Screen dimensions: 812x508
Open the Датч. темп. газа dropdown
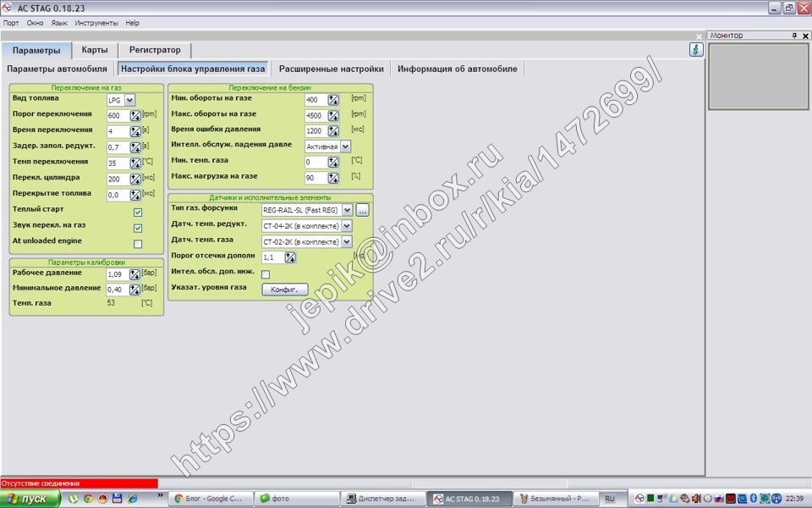347,241
